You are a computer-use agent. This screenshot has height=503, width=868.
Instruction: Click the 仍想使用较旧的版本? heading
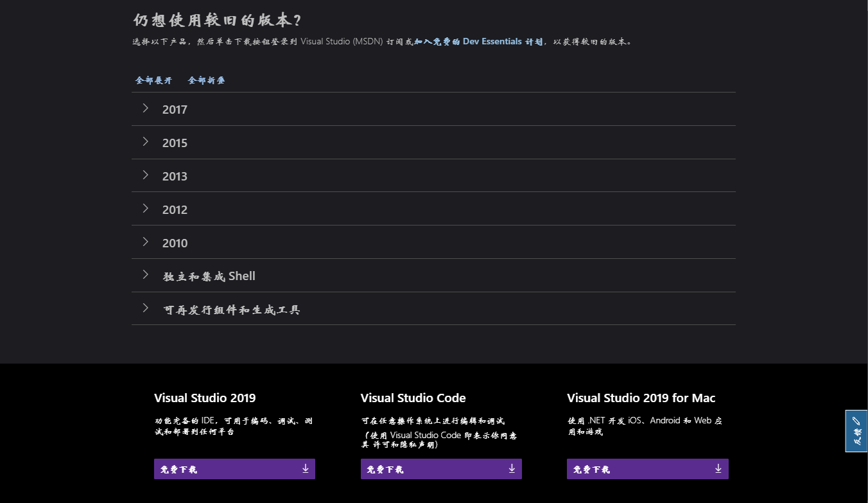click(x=217, y=20)
